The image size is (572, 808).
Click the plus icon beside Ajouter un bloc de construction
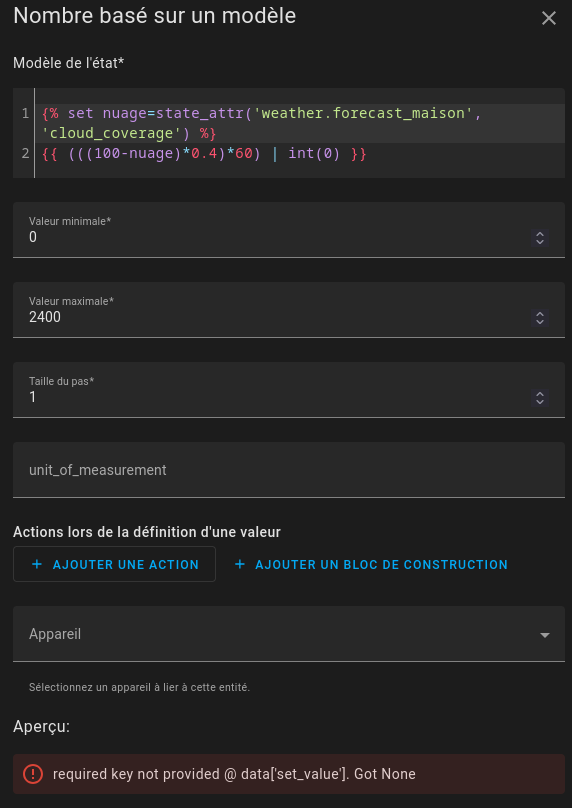pyautogui.click(x=240, y=564)
